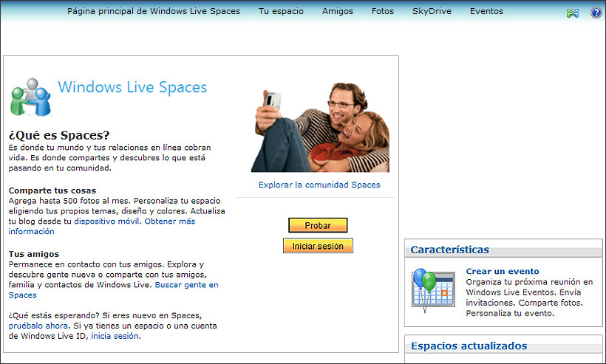The width and height of the screenshot is (606, 364).
Task: Click the Características panel heading
Action: click(449, 250)
